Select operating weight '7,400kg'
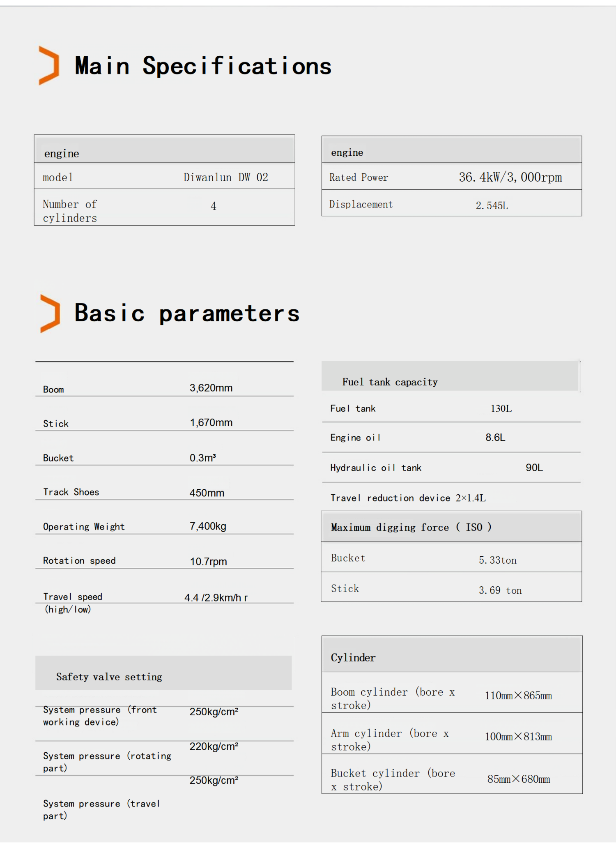This screenshot has height=848, width=616. click(208, 526)
